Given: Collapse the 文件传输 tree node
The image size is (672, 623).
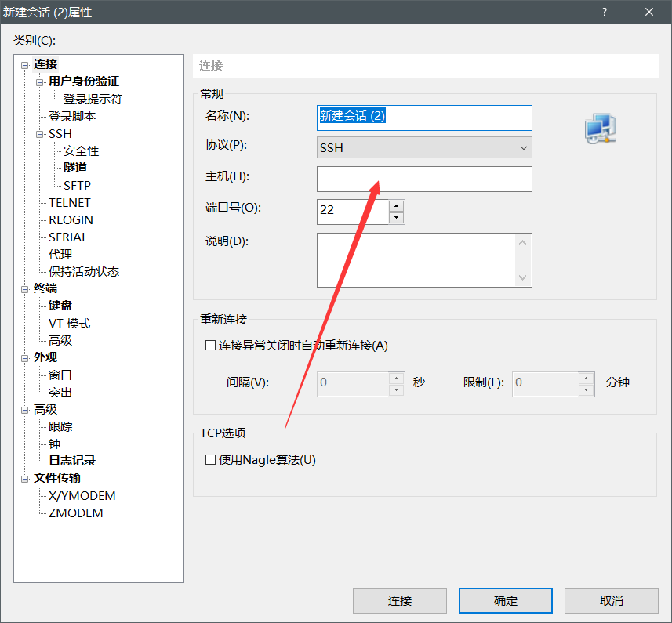Looking at the screenshot, I should [x=25, y=478].
